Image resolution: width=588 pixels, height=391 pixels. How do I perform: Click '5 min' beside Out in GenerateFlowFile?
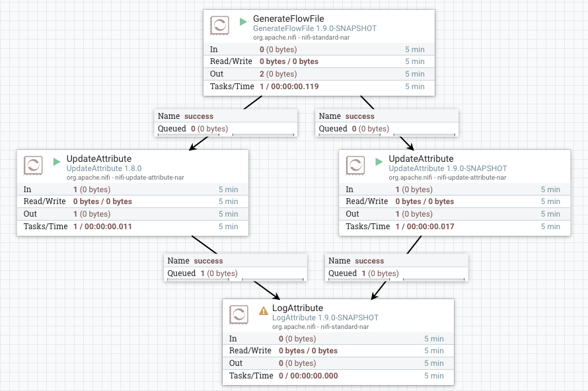point(414,74)
